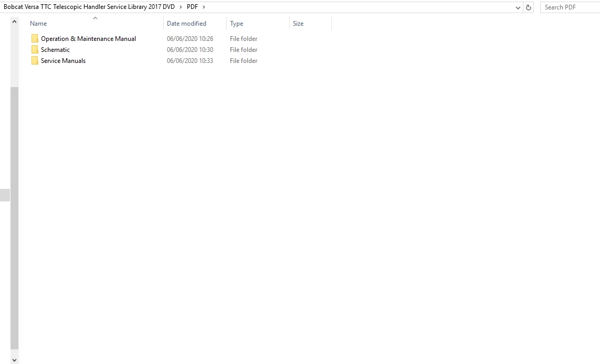Click File folder type in Operation & Maintenance row
The image size is (600, 364).
[244, 39]
